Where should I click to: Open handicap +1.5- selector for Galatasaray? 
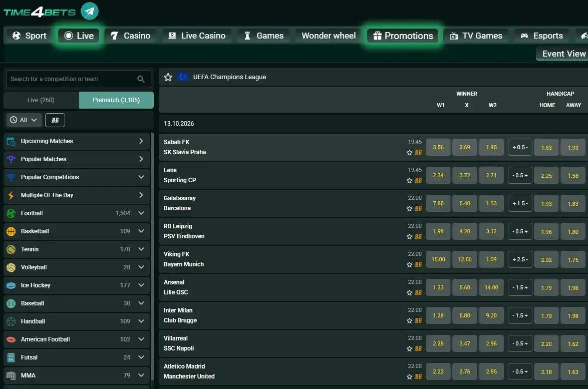pyautogui.click(x=520, y=203)
